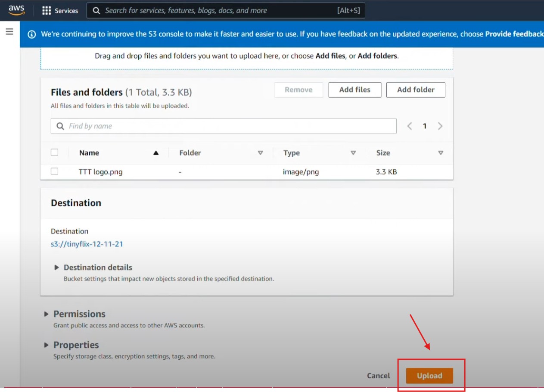Click the info icon in the blue banner
Viewport: 544px width, 392px height.
[31, 34]
